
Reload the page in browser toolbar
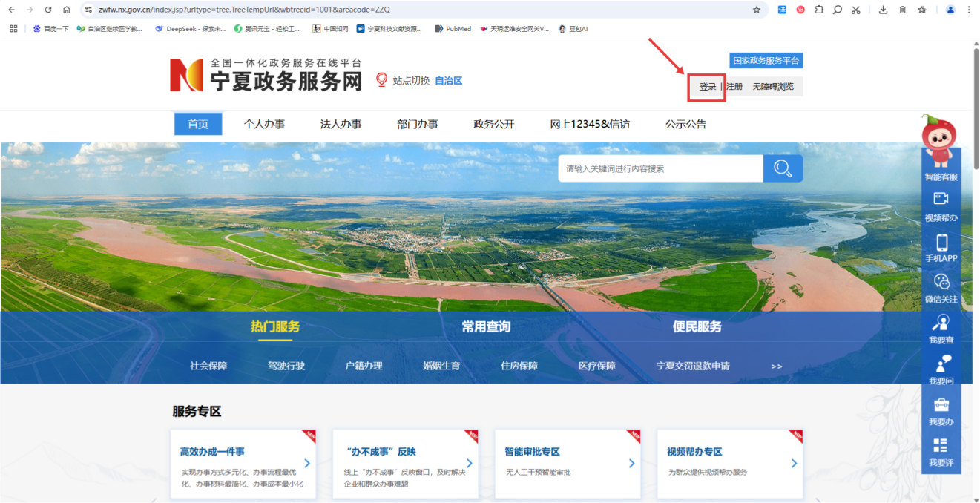click(x=48, y=10)
